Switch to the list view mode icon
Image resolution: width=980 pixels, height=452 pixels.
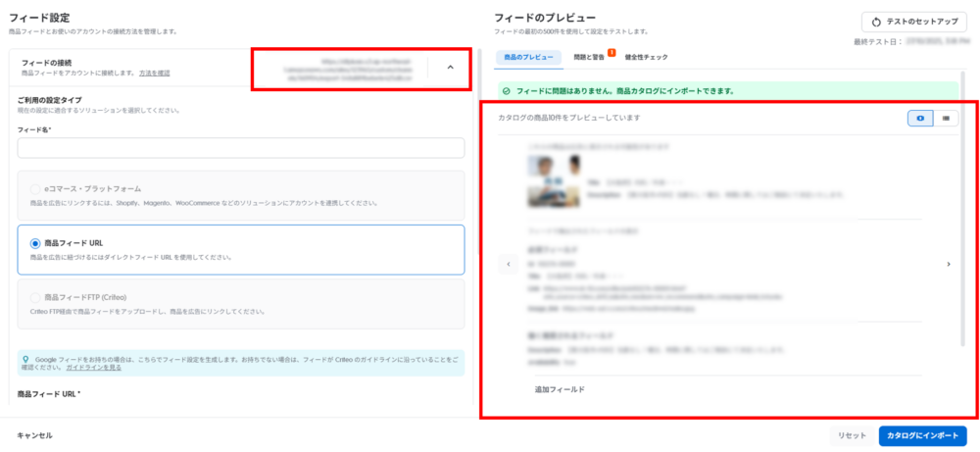click(x=946, y=118)
